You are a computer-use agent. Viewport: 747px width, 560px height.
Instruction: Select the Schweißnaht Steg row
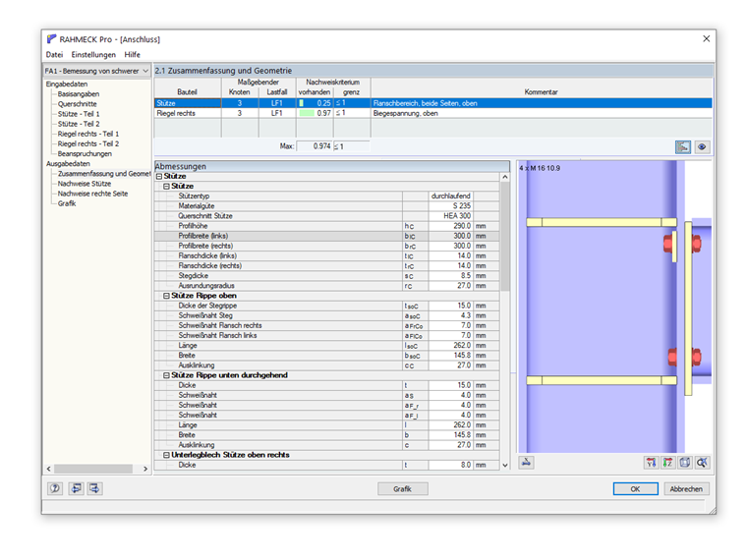tap(326, 315)
